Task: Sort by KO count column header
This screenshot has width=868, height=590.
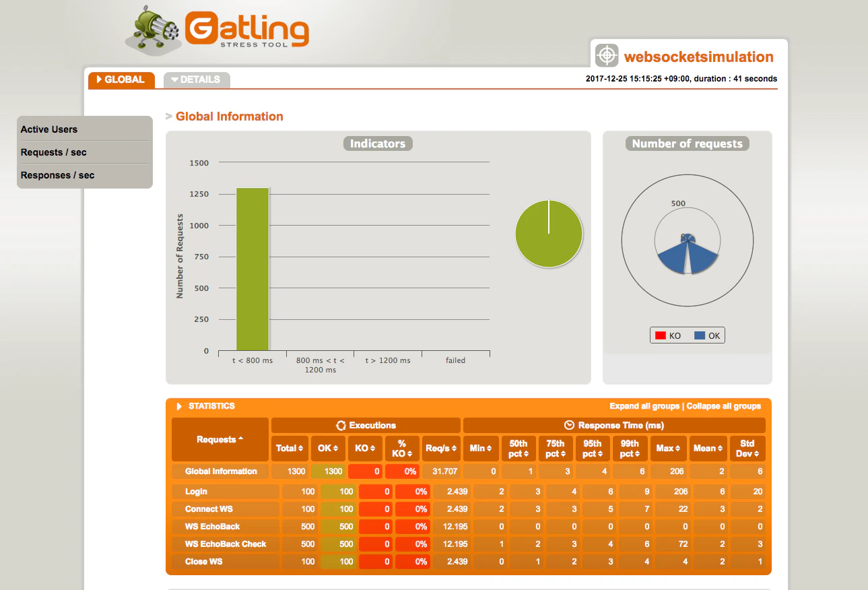Action: (x=365, y=449)
